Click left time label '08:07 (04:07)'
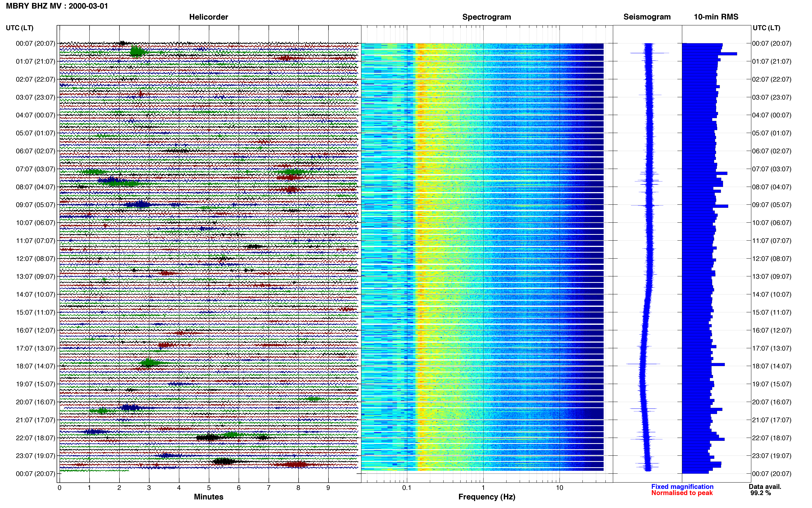This screenshot has width=812, height=508. tap(36, 187)
